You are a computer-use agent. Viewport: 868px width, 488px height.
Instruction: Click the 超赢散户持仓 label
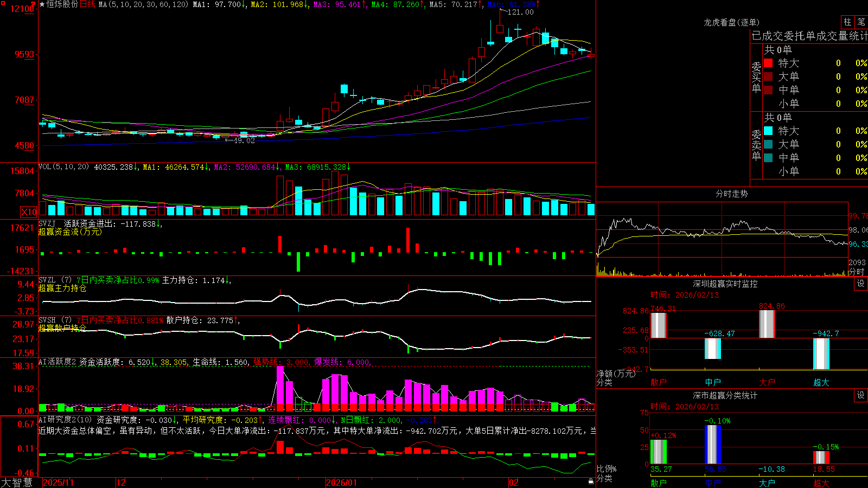[x=62, y=329]
